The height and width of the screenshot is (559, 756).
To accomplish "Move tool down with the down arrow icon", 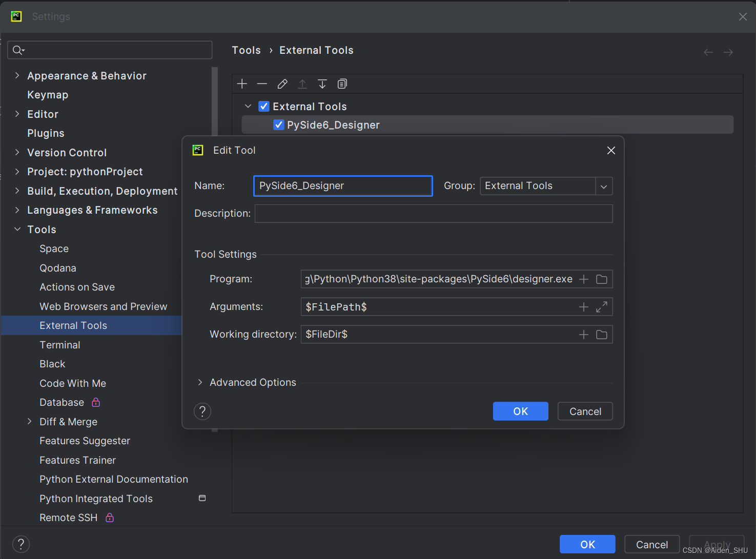I will 322,84.
